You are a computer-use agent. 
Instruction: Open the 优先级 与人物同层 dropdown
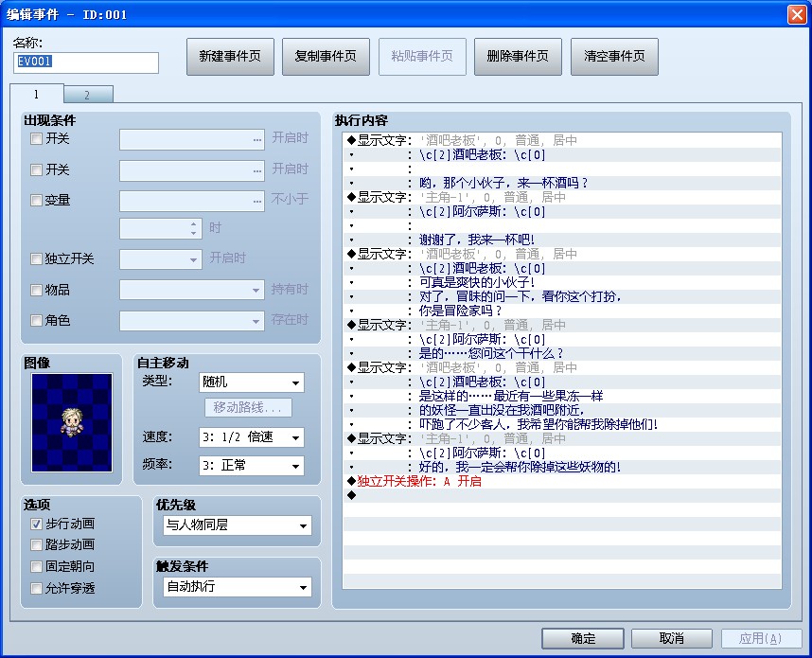coord(238,525)
